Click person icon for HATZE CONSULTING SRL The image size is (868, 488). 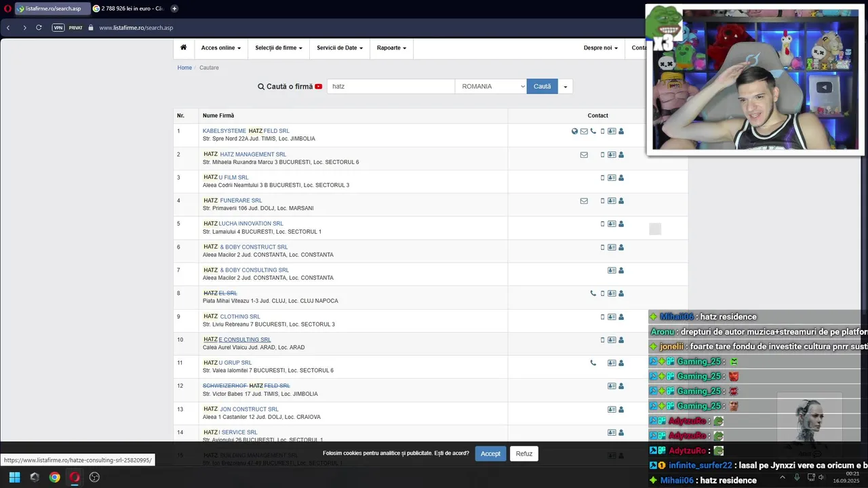(x=621, y=340)
